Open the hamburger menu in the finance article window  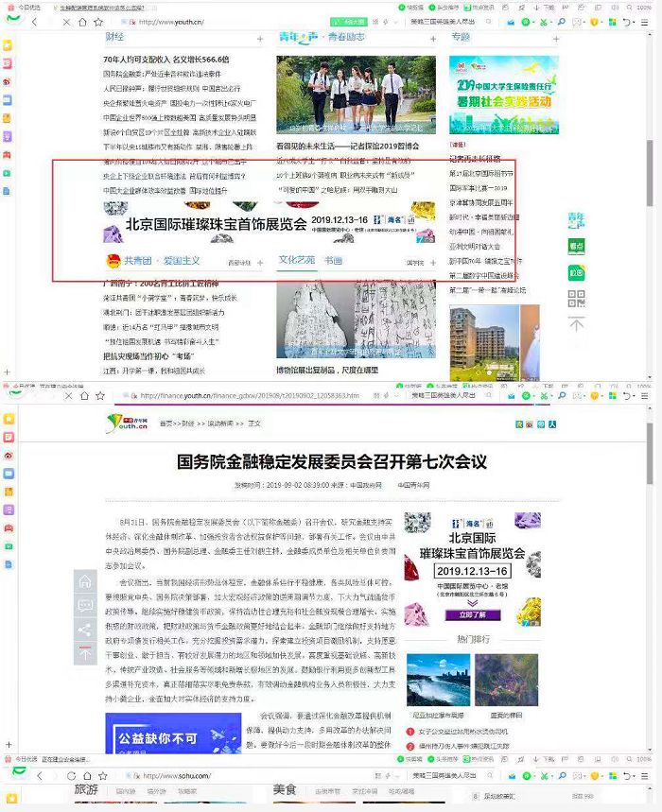(x=644, y=396)
